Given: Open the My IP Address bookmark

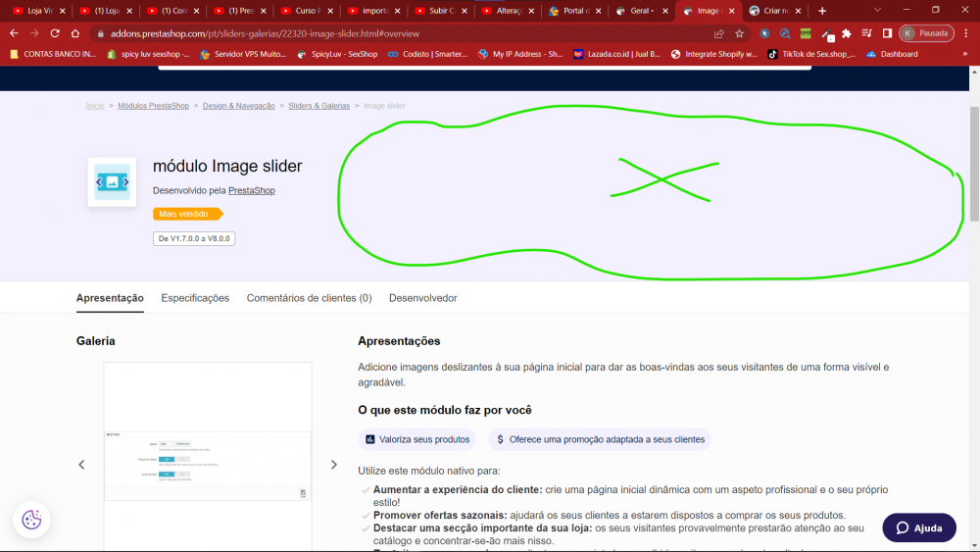Looking at the screenshot, I should [520, 54].
